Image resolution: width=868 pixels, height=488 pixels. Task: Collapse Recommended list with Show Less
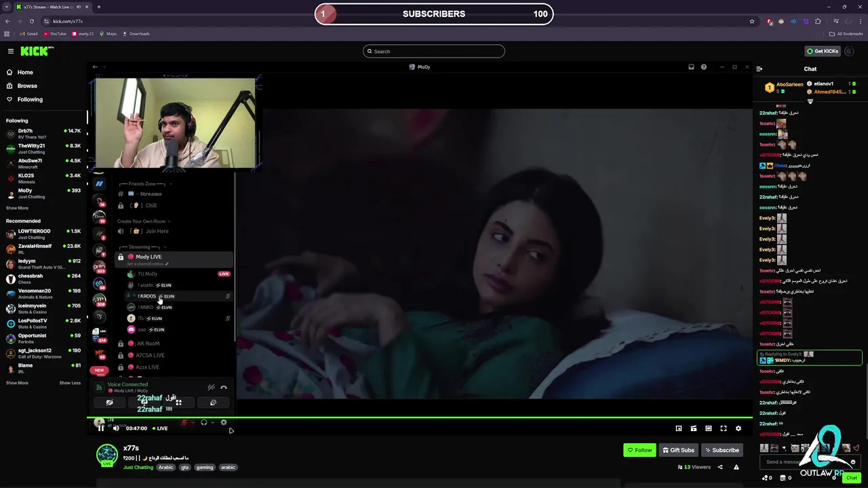(70, 383)
